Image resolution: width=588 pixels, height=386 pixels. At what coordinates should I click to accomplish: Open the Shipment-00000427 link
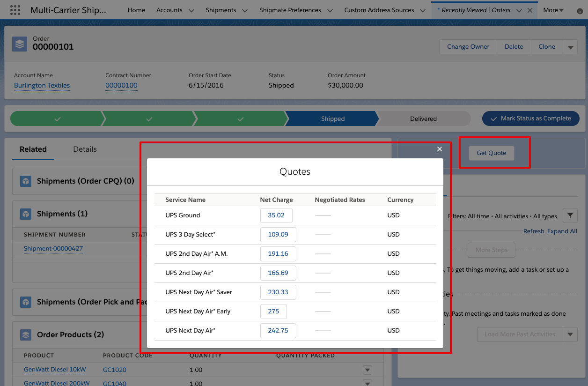coord(53,249)
